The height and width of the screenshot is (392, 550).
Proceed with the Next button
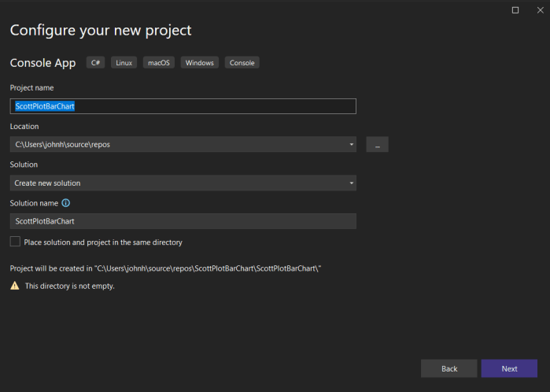pos(509,368)
